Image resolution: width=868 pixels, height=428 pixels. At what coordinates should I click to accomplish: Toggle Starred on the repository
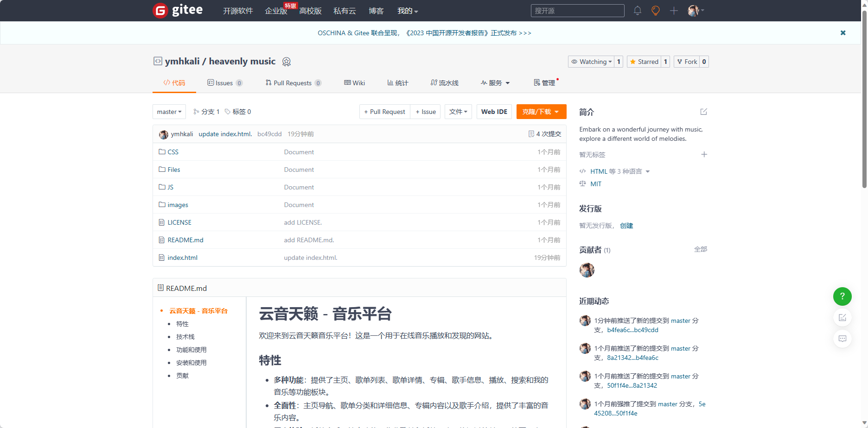pos(644,62)
